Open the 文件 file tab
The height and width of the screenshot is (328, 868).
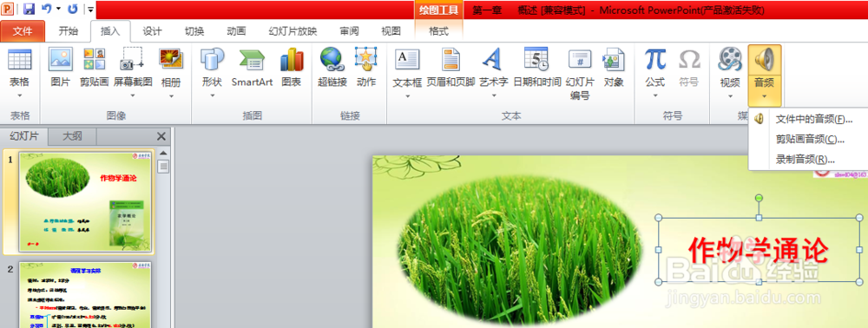coord(23,31)
